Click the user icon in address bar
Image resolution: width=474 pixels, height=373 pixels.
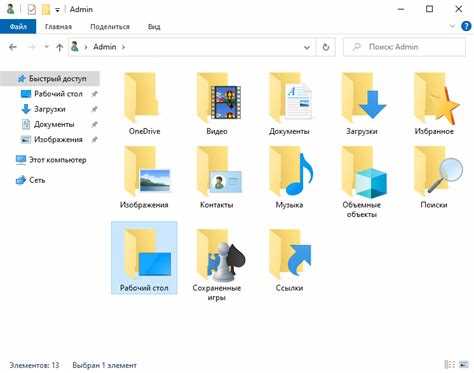tap(75, 47)
